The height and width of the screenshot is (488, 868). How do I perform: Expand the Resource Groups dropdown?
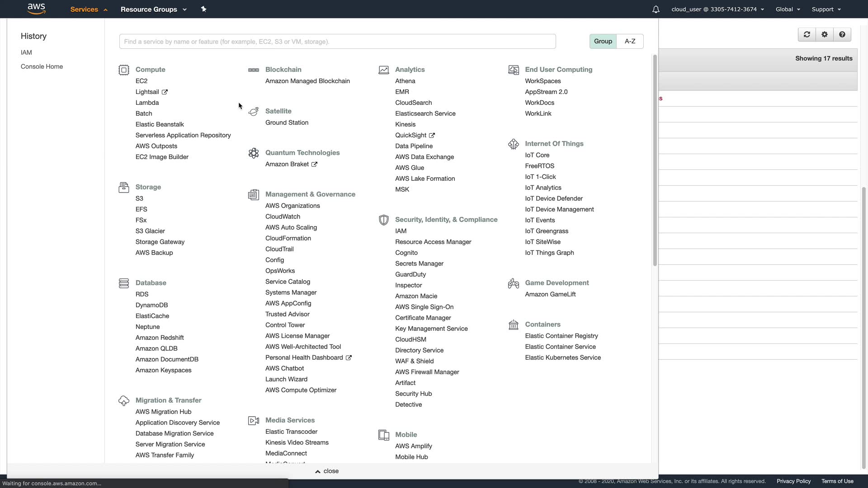pos(153,9)
